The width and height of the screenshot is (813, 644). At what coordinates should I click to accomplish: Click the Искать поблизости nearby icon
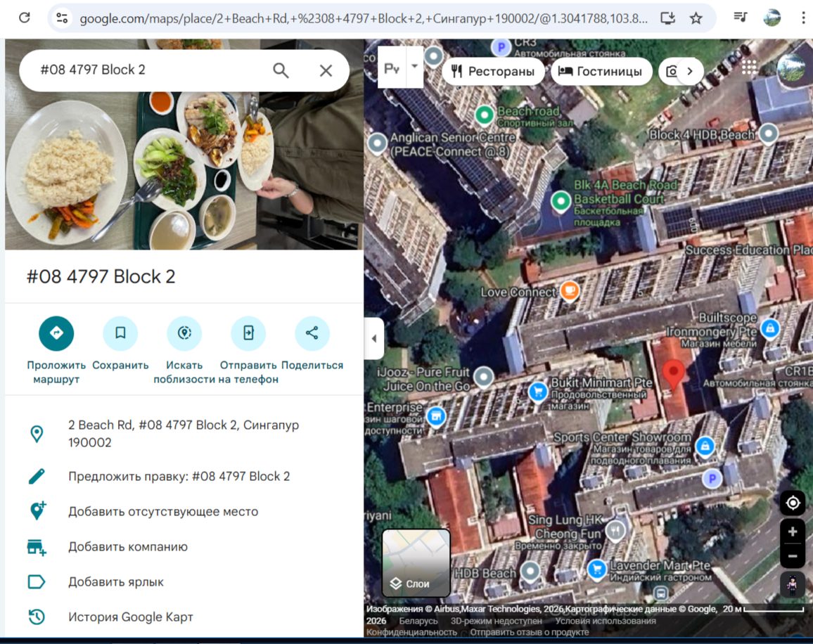point(184,333)
